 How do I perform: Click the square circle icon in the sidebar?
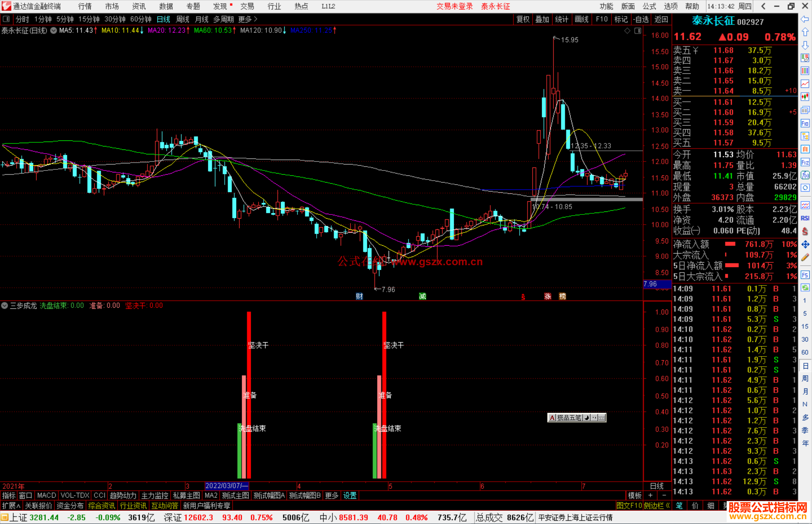pos(805,188)
